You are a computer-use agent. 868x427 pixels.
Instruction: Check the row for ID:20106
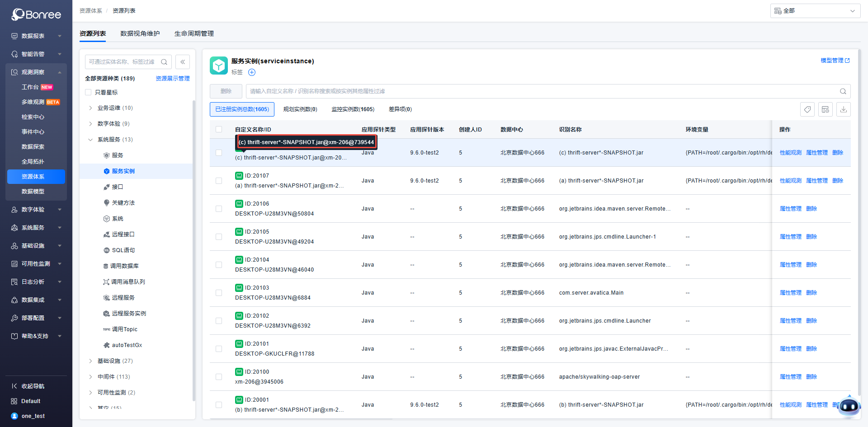(x=219, y=209)
